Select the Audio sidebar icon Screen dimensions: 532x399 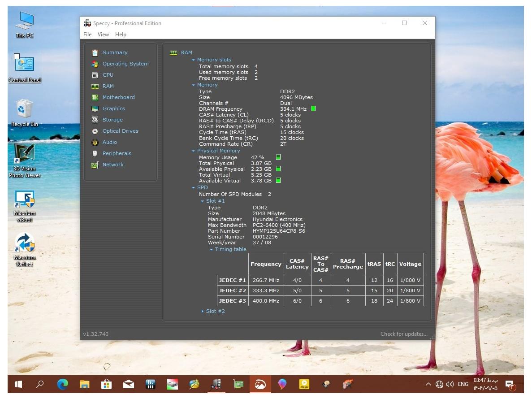[x=95, y=142]
